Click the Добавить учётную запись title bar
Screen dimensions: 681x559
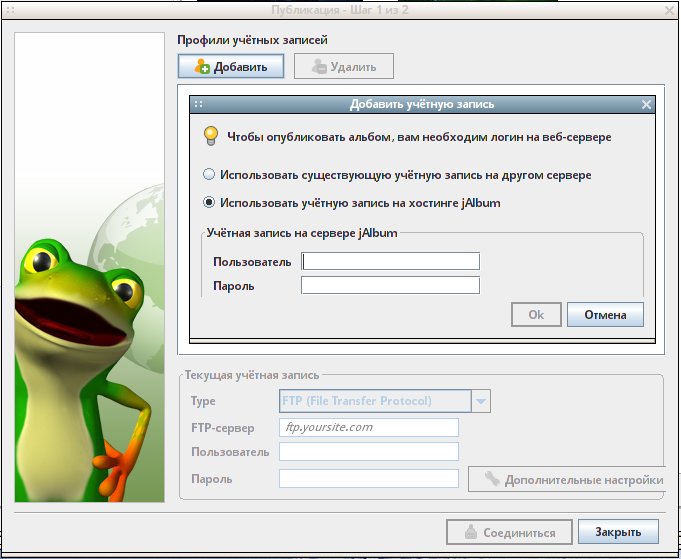pyautogui.click(x=422, y=104)
